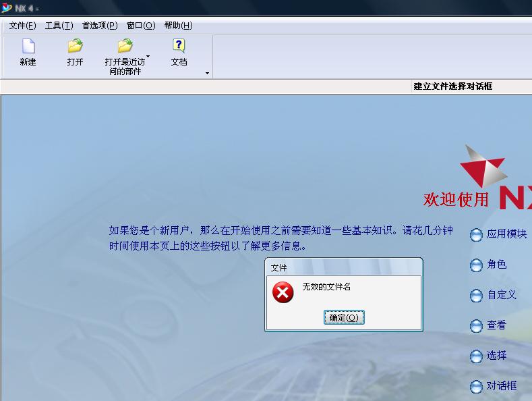Click the 欢迎使用 welcome heading
The width and height of the screenshot is (532, 401).
[456, 199]
